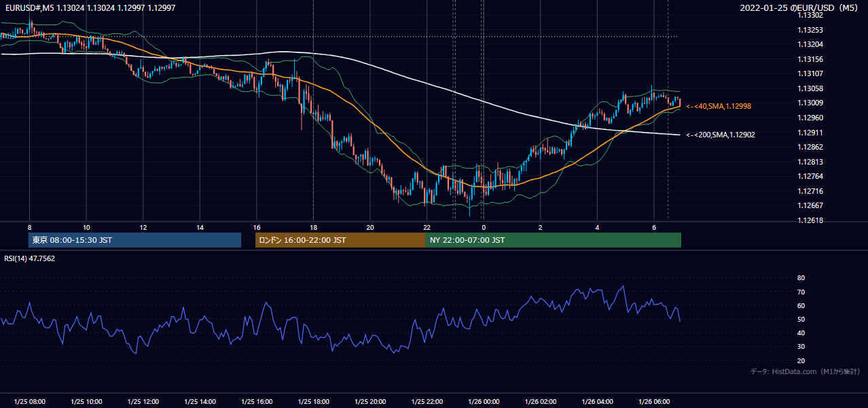Image resolution: width=868 pixels, height=408 pixels.
Task: Click hour mark 18 under price chart
Action: (x=313, y=227)
